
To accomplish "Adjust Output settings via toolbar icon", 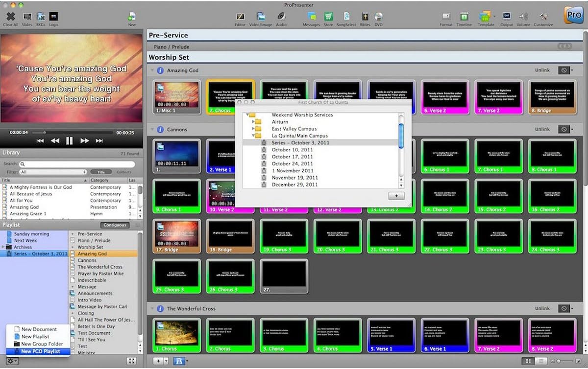I will click(507, 16).
